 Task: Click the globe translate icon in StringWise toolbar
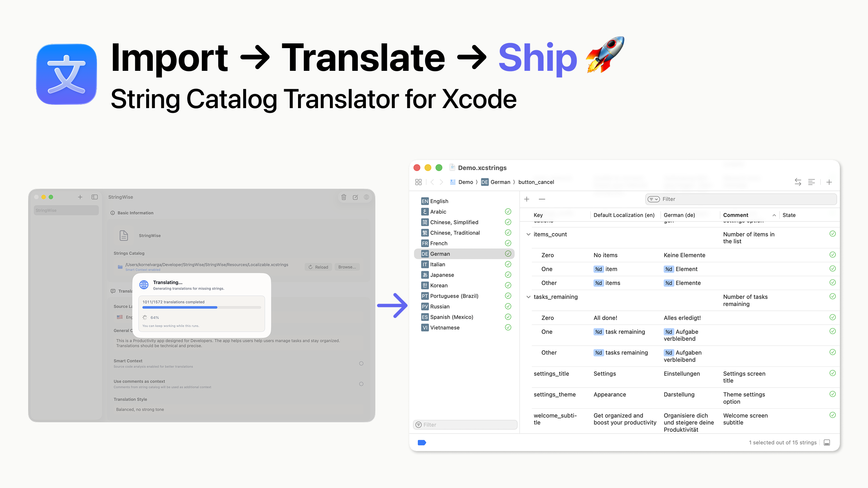coord(367,197)
